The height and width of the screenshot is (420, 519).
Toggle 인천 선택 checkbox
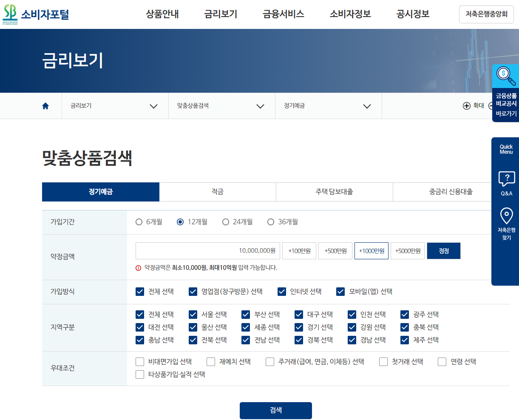352,315
